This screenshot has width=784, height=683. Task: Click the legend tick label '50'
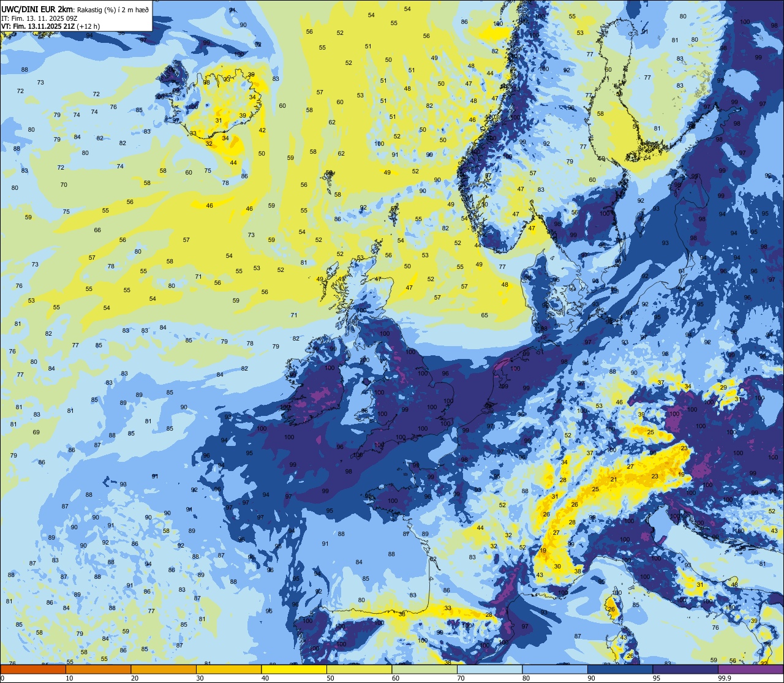coord(330,678)
